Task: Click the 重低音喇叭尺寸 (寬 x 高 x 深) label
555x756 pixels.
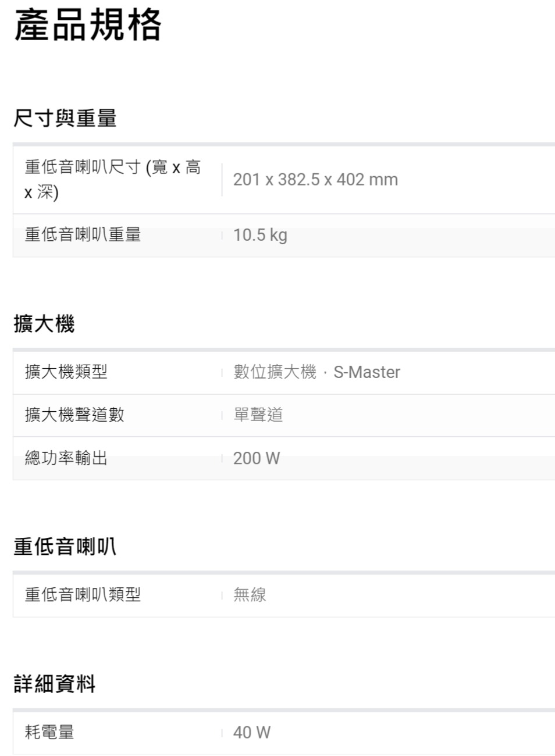Action: coord(112,179)
